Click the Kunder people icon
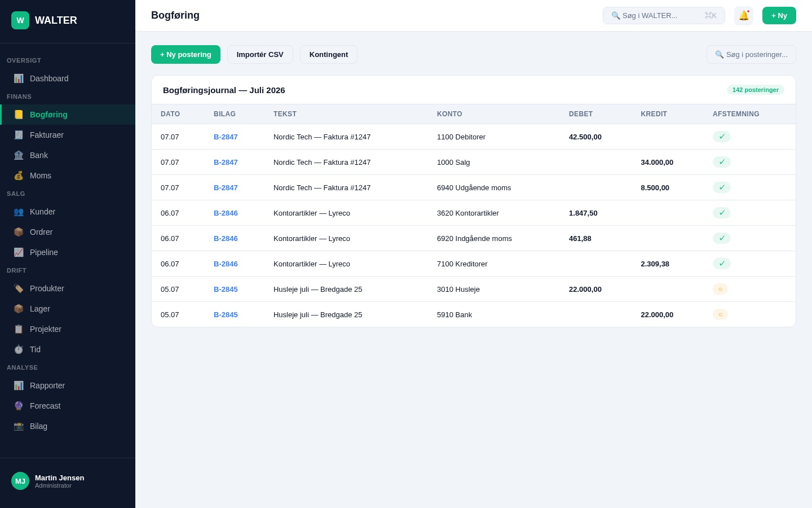This screenshot has width=812, height=508. [x=19, y=212]
